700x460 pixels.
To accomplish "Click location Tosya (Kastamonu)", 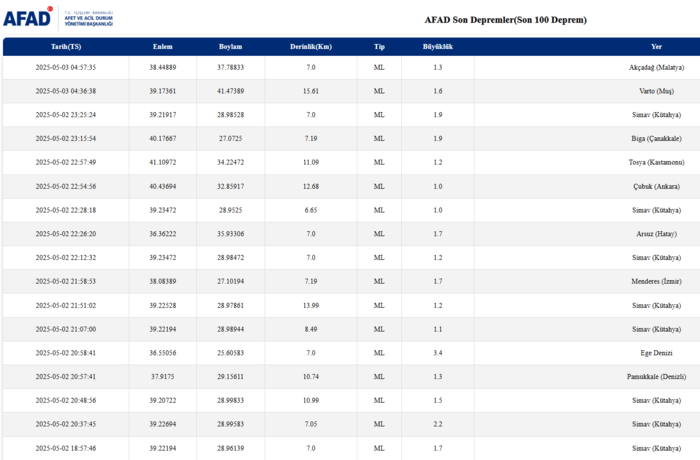I will click(x=656, y=162).
